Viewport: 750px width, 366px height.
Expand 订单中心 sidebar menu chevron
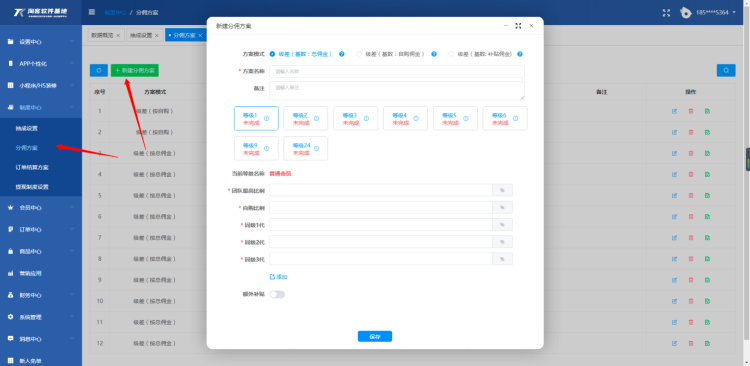[72, 229]
